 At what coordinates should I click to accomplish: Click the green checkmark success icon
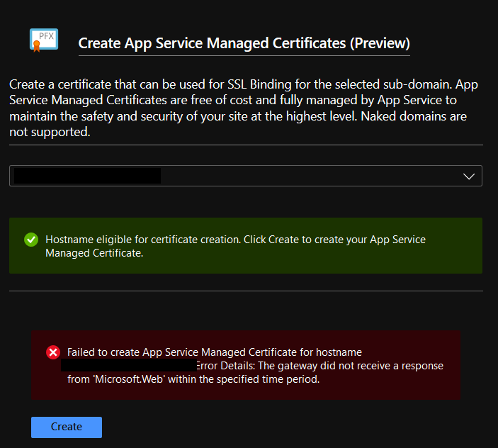(30, 240)
